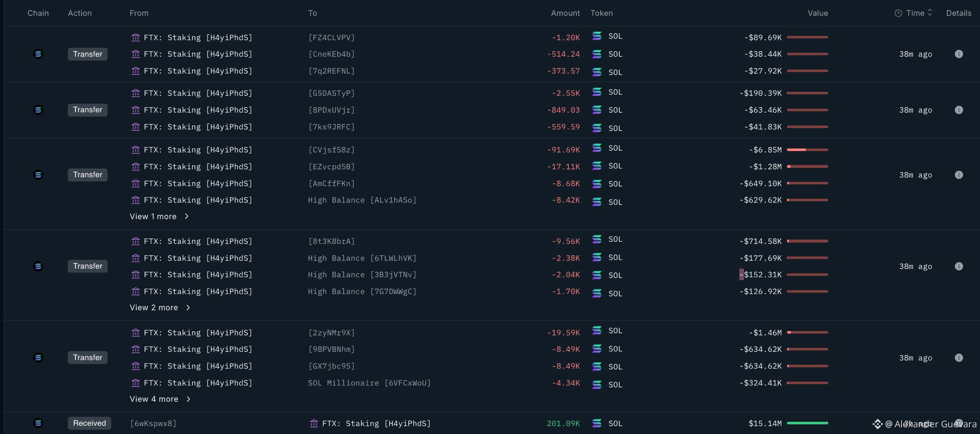The height and width of the screenshot is (434, 980).
Task: Click the clock icon beside Time header
Action: click(x=898, y=13)
